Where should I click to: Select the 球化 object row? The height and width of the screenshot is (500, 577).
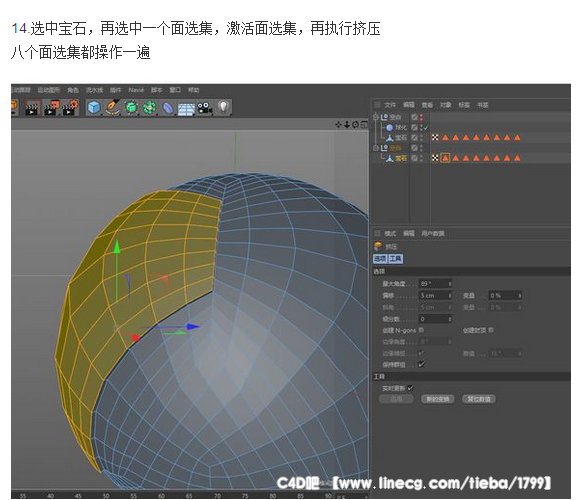[397, 127]
